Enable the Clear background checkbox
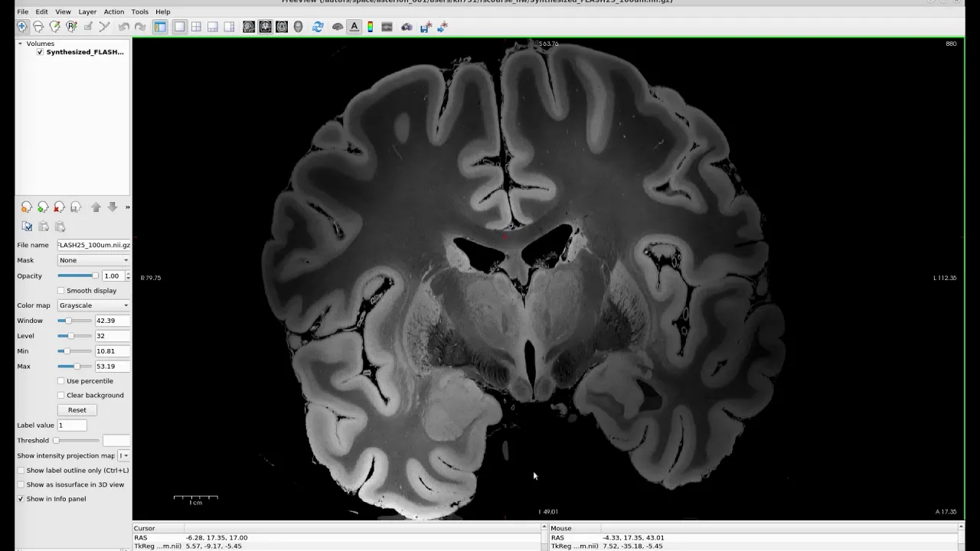980x551 pixels. point(60,396)
